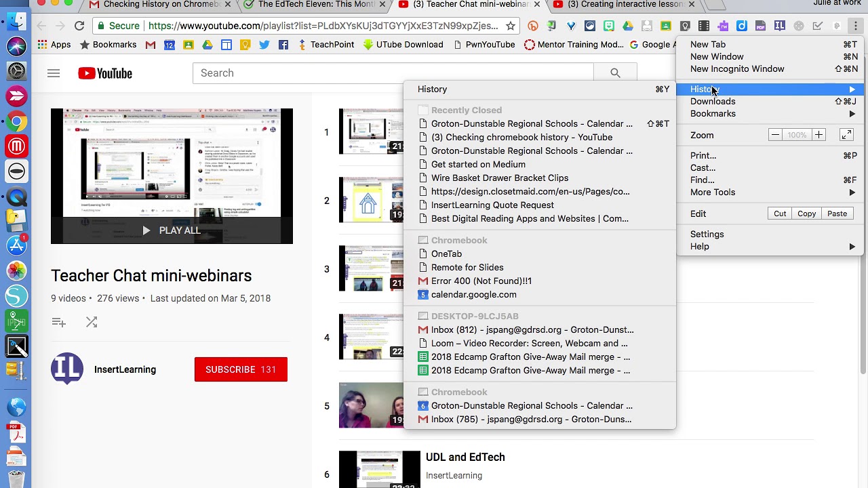The width and height of the screenshot is (868, 488).
Task: Focus the YouTube search field
Action: [x=393, y=73]
